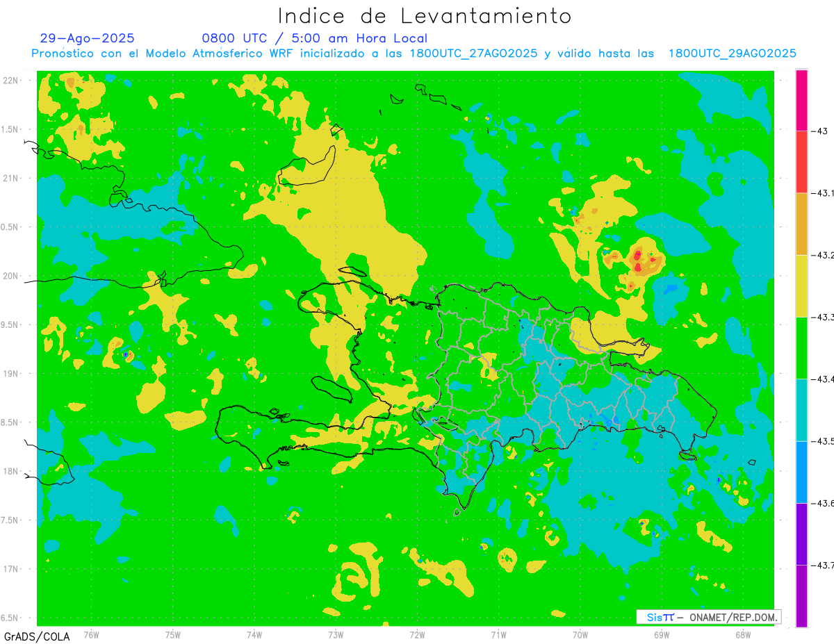Pick the orange swatch between -43.1 and -43.2

click(x=801, y=224)
